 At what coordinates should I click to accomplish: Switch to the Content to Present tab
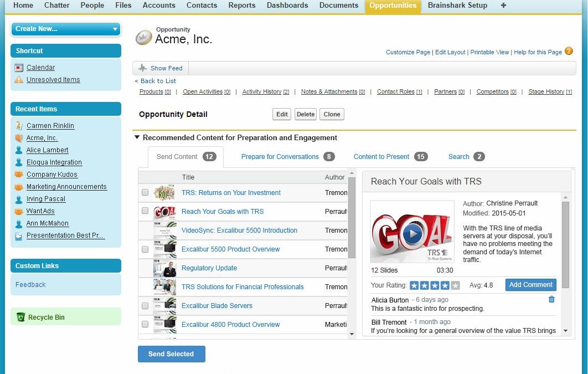390,157
